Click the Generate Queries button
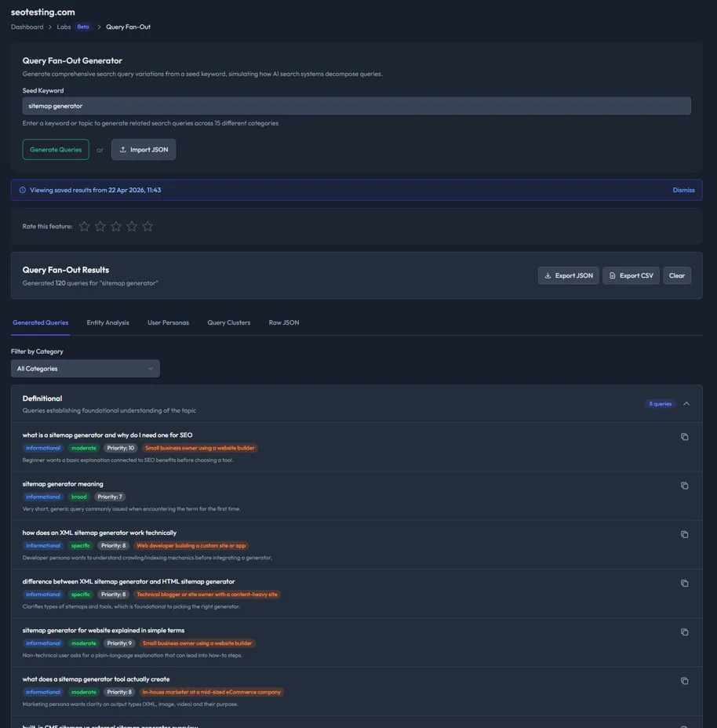 pyautogui.click(x=56, y=150)
